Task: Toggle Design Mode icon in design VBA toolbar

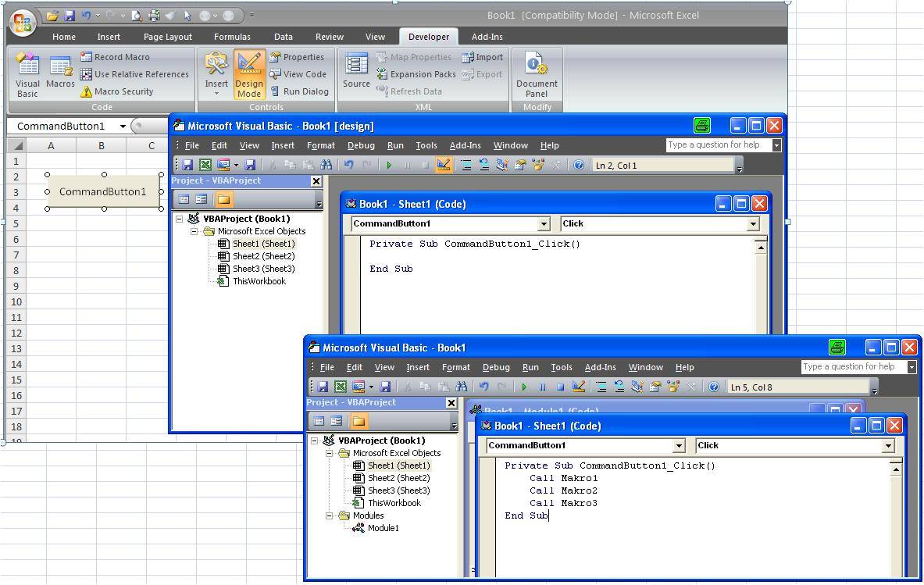Action: tap(443, 166)
